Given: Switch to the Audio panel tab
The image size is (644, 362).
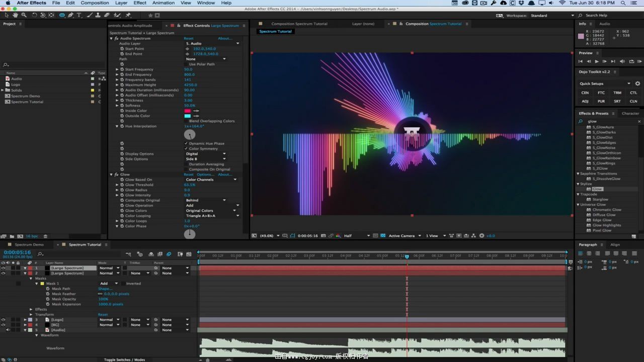Looking at the screenshot, I should click(x=605, y=24).
